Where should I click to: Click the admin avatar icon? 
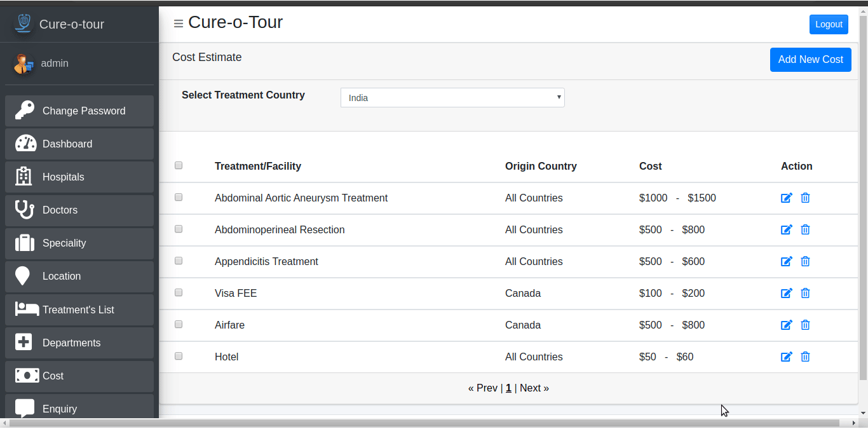coord(24,64)
